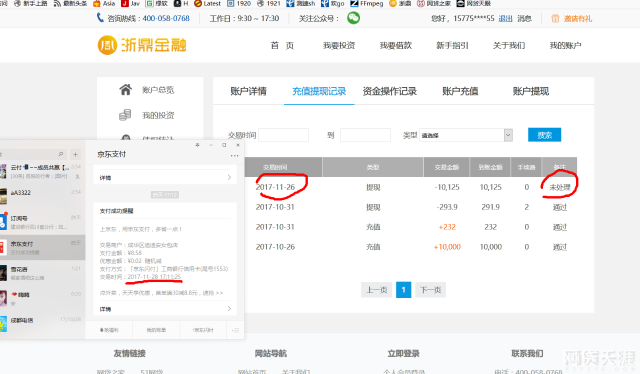Click the blue 搜索 button

pos(544,135)
